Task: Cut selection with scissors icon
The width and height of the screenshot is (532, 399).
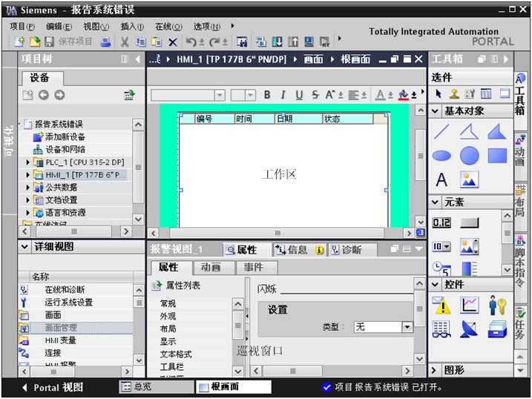Action: click(125, 42)
